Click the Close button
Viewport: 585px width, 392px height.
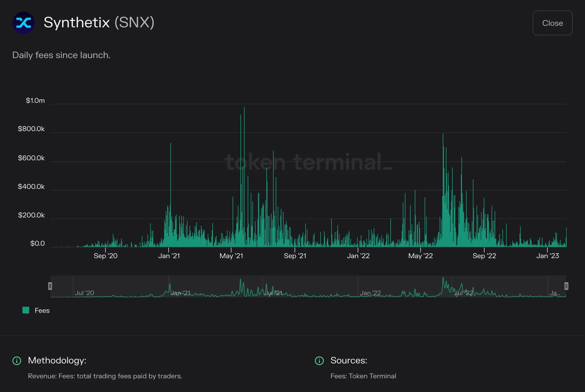(552, 23)
